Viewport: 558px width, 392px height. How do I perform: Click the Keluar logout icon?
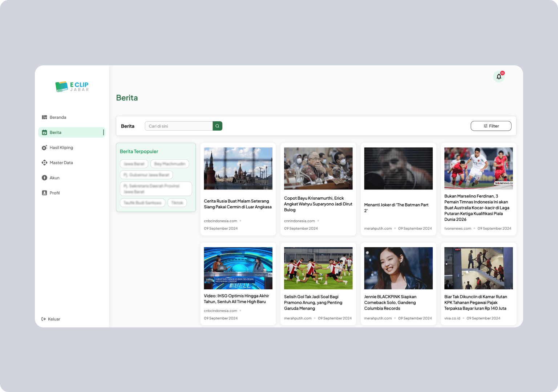click(44, 319)
